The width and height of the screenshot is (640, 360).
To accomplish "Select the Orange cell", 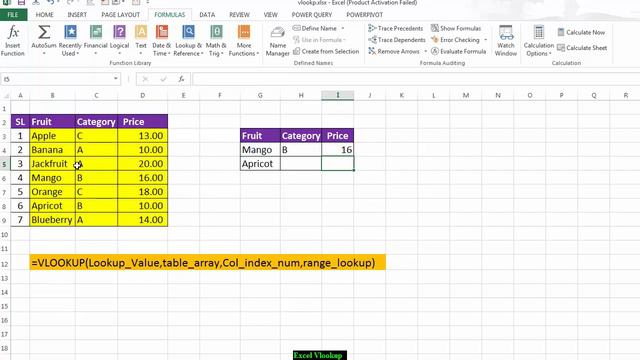I will tap(52, 192).
